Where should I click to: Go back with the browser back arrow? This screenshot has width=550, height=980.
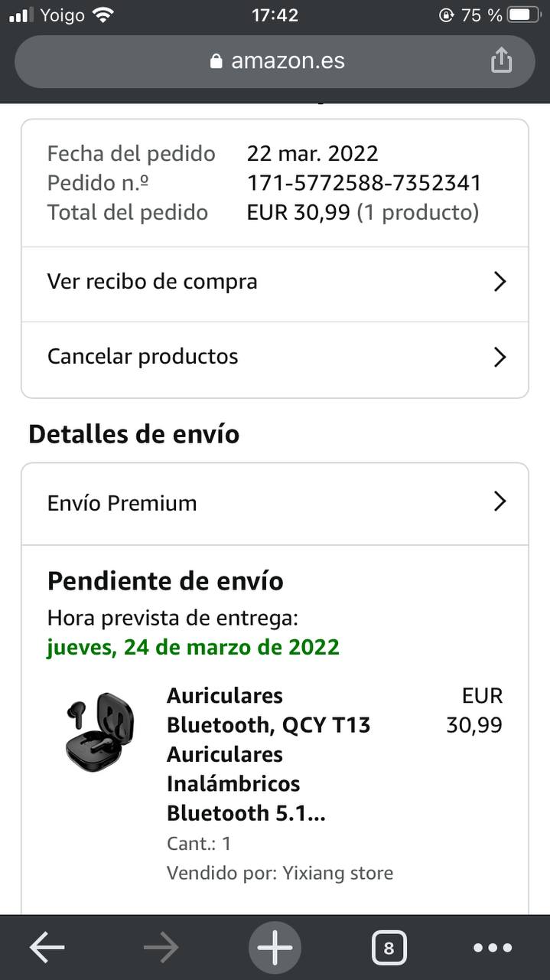coord(47,949)
